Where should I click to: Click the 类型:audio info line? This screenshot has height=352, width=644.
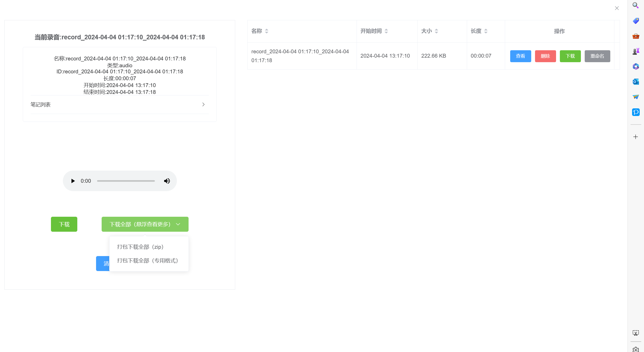[120, 65]
